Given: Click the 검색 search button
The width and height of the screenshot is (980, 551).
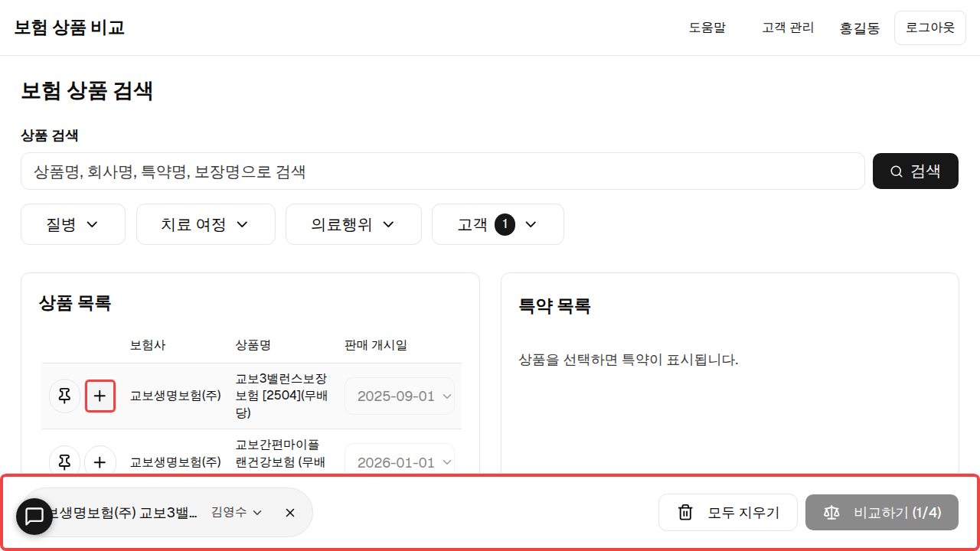Looking at the screenshot, I should click(x=916, y=171).
